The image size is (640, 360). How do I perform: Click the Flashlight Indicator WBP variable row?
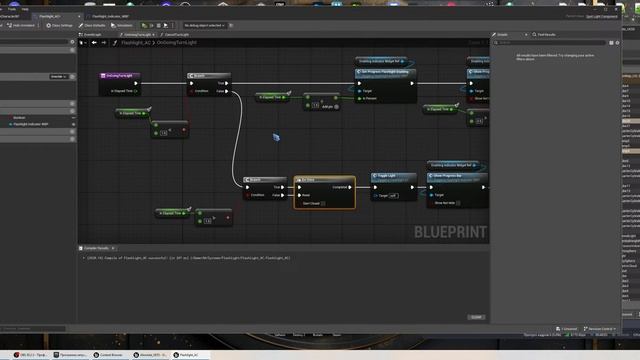tap(38, 124)
